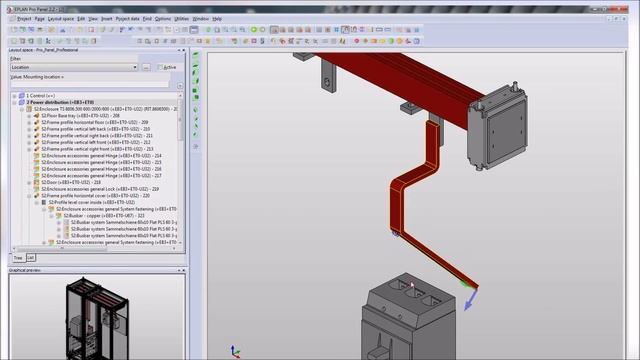Click the green round icon in second toolbar row
Viewport: 640px width, 360px height.
(x=391, y=41)
